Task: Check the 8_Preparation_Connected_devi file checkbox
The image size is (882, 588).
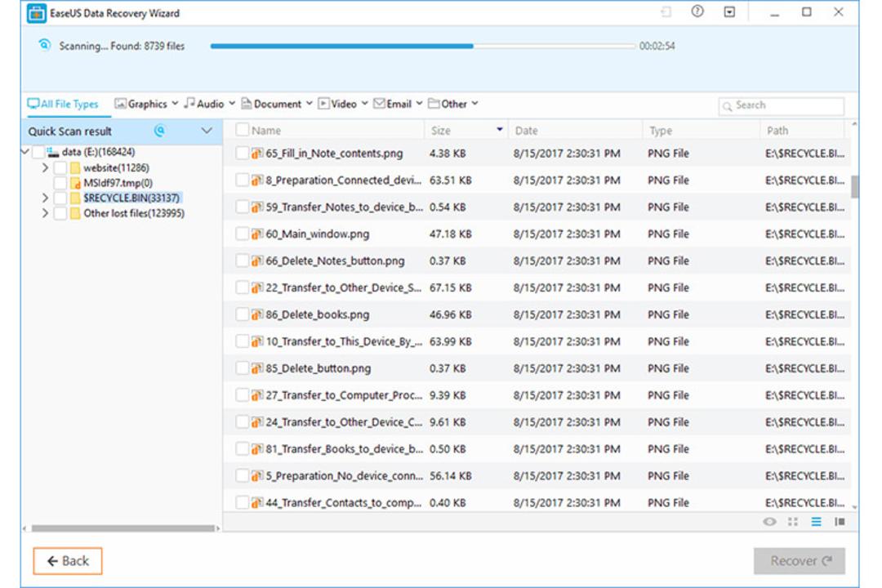Action: (243, 180)
